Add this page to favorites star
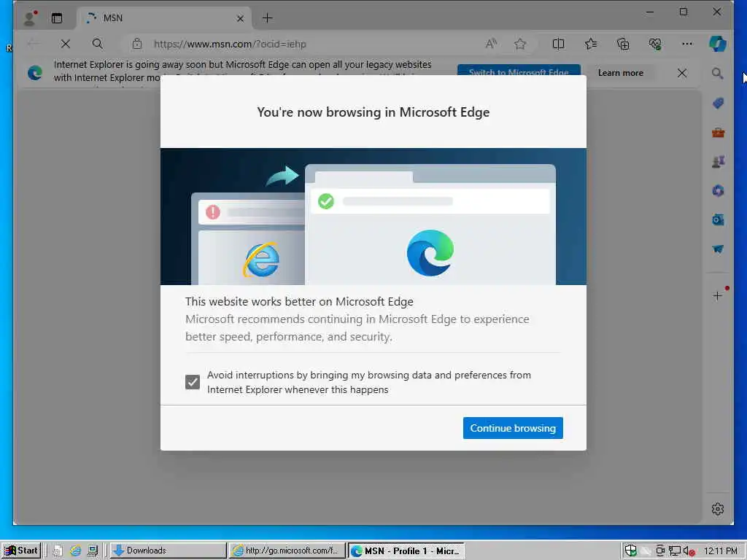 [519, 44]
